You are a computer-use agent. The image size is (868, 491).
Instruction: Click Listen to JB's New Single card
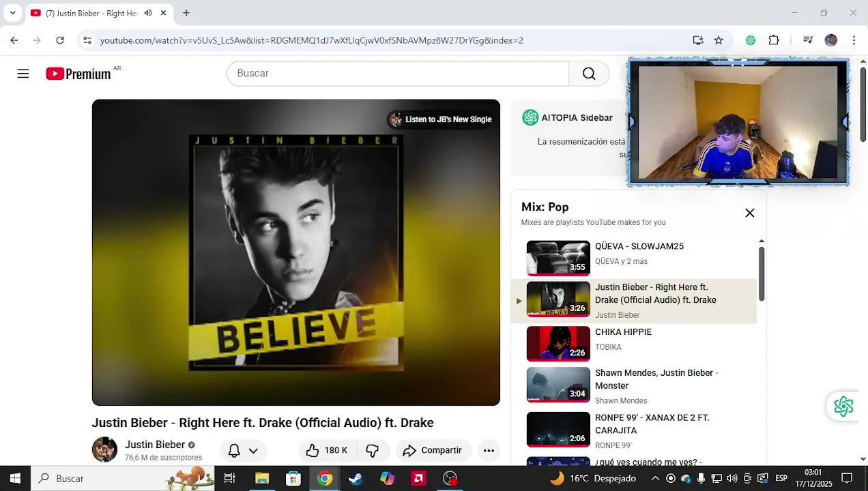(x=440, y=119)
